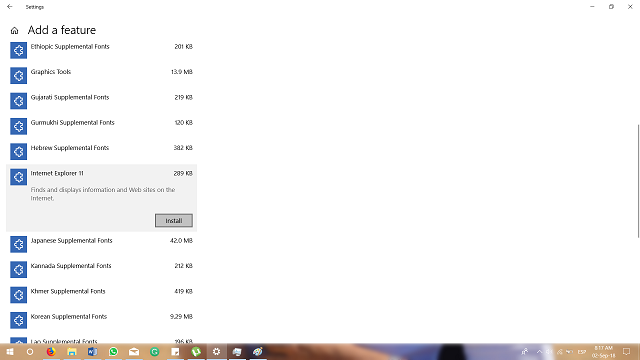640x360 pixels.
Task: Click the Settings gear in taskbar
Action: coord(216,352)
